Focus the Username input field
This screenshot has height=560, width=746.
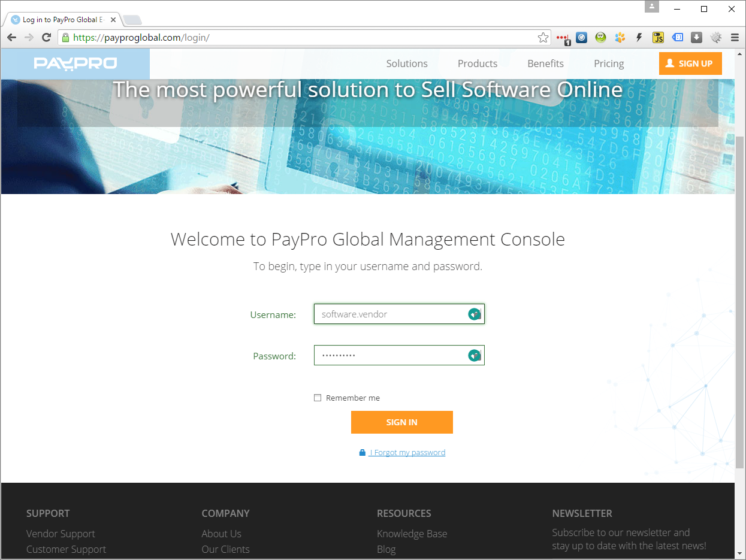click(399, 314)
